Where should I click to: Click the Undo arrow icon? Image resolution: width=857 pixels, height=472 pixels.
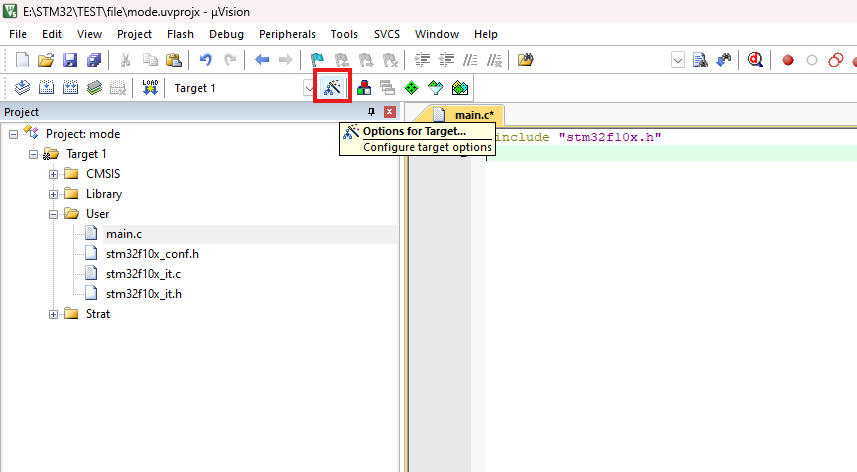(x=206, y=60)
